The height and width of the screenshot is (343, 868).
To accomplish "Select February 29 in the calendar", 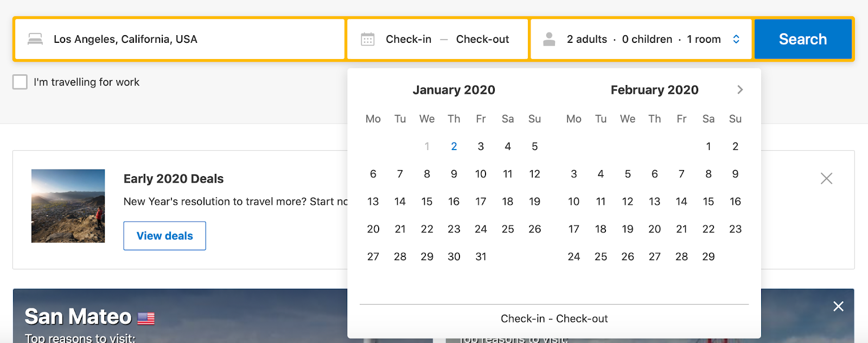I will (x=708, y=257).
